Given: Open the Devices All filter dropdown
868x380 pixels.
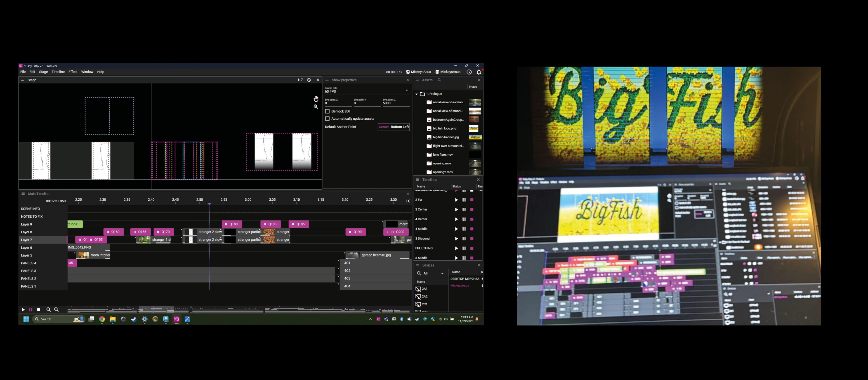Looking at the screenshot, I should (x=442, y=273).
